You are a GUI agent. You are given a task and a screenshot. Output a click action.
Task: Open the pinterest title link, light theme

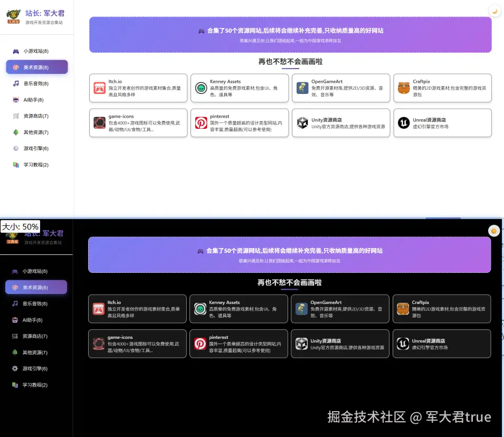point(220,117)
